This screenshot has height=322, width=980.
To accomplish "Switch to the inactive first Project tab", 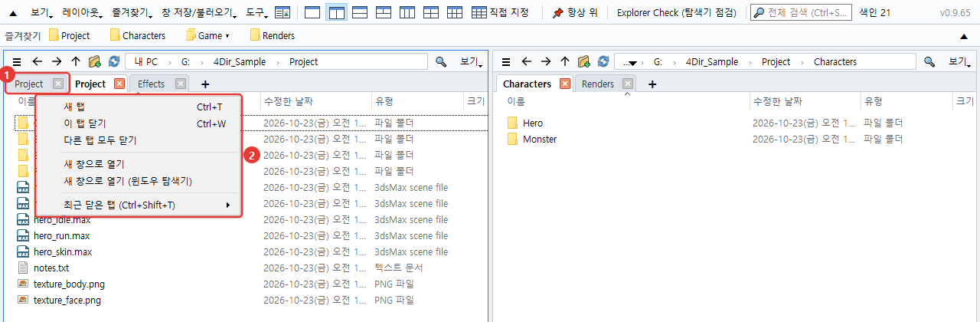I will pyautogui.click(x=29, y=84).
